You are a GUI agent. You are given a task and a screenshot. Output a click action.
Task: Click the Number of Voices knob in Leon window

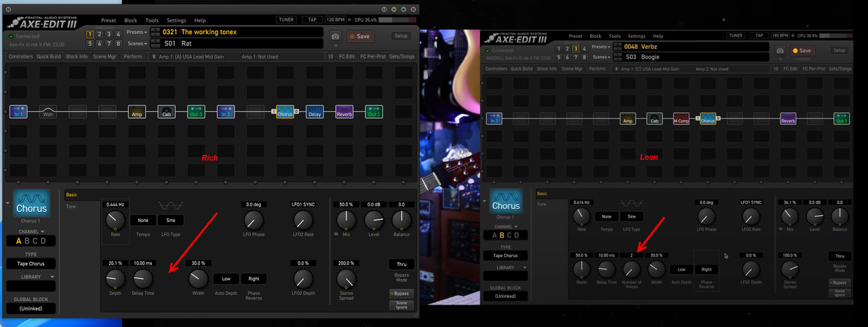631,269
